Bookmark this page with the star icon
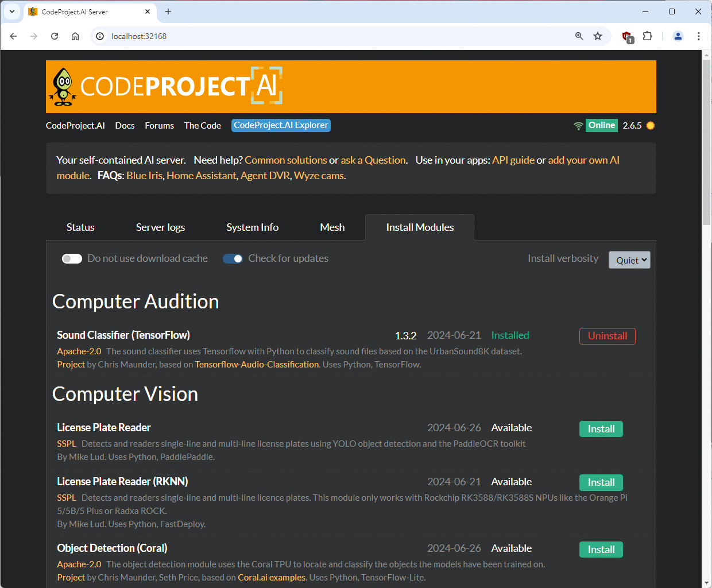Screen dimensions: 712x588 [598, 36]
